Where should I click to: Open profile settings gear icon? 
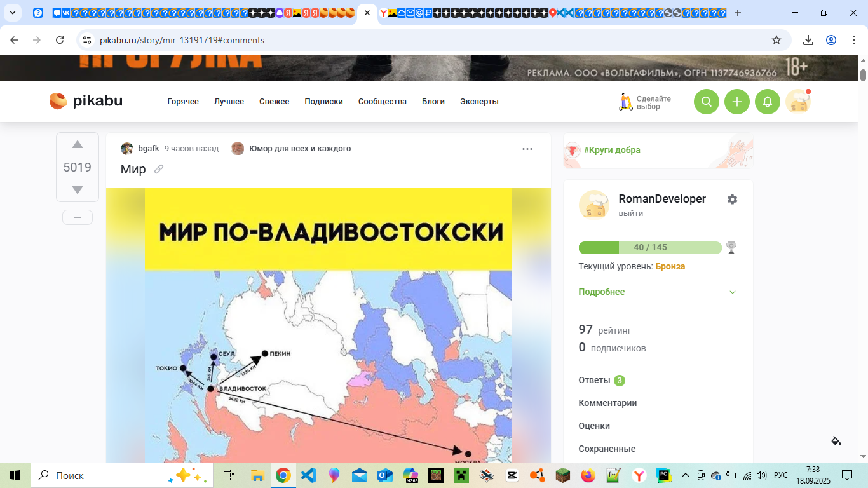coord(732,200)
